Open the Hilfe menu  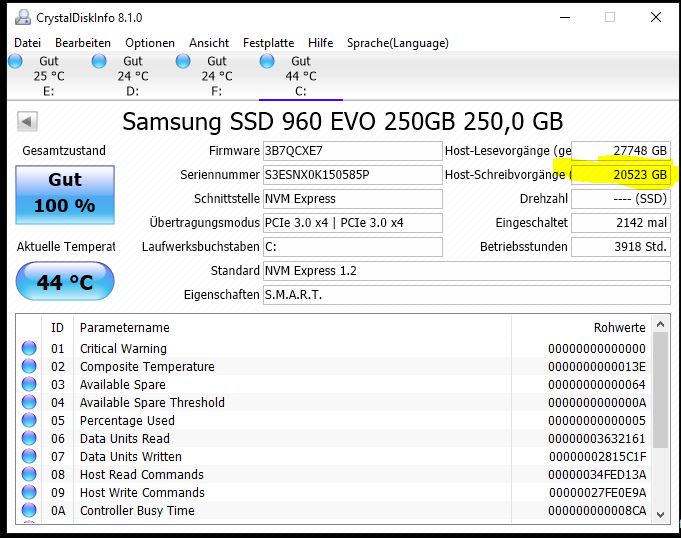tap(321, 43)
